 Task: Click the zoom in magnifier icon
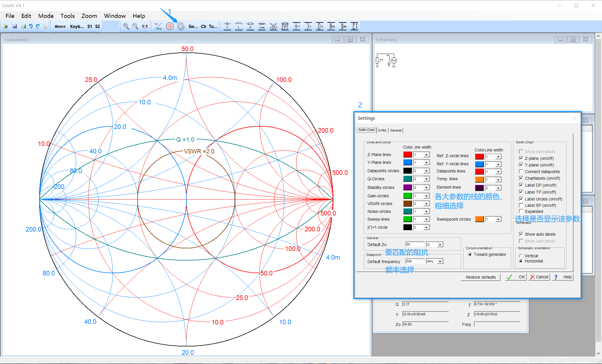coord(126,26)
